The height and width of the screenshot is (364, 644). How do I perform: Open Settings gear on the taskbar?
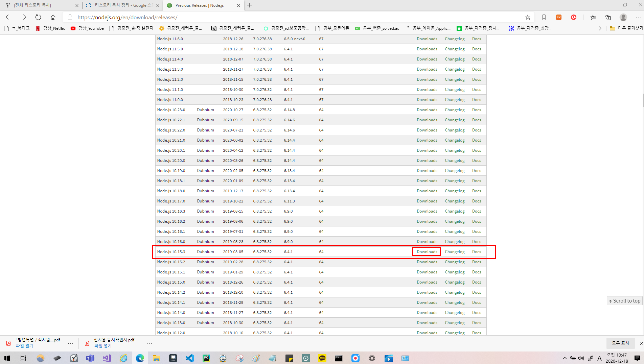point(372,358)
